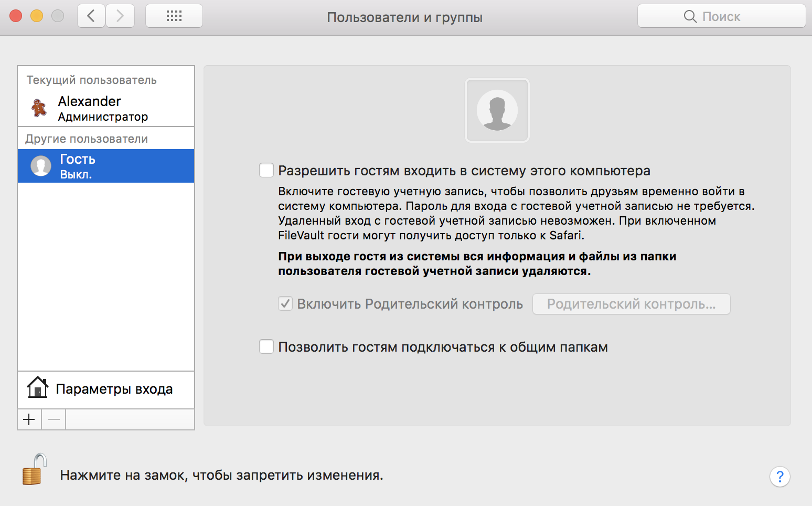Go back with the left arrow button
The height and width of the screenshot is (506, 812).
91,16
